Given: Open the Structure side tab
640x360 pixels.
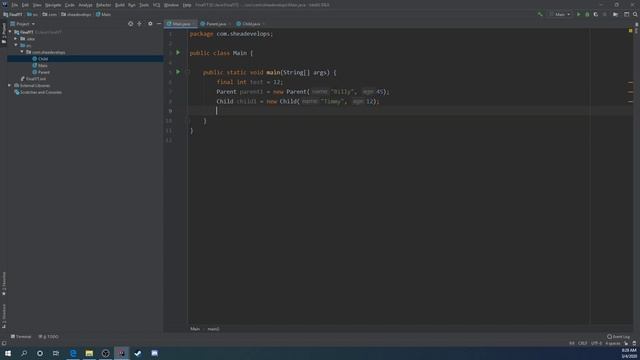Looking at the screenshot, I should [x=4, y=316].
